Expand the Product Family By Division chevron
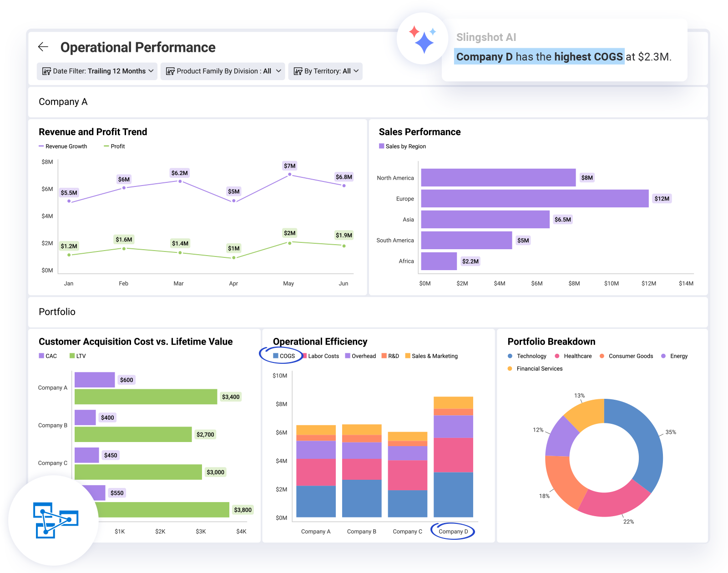Screen dimensions: 728x573 (x=278, y=71)
